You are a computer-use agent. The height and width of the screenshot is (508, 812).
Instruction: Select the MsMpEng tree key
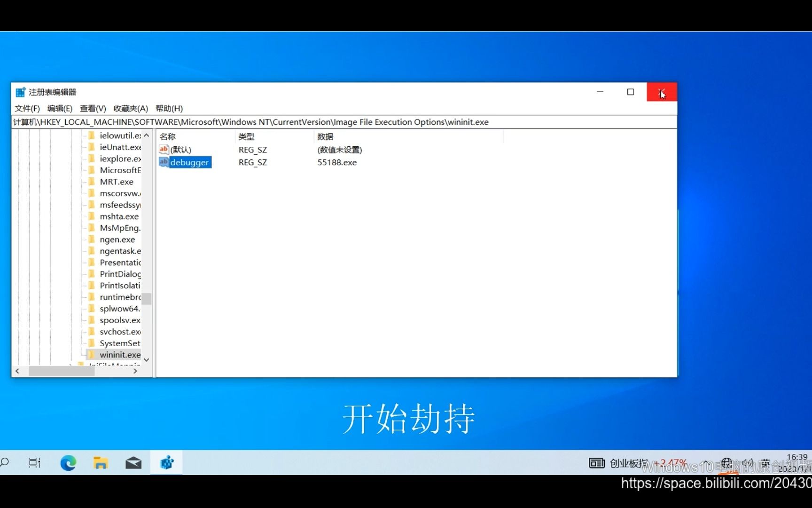(120, 228)
